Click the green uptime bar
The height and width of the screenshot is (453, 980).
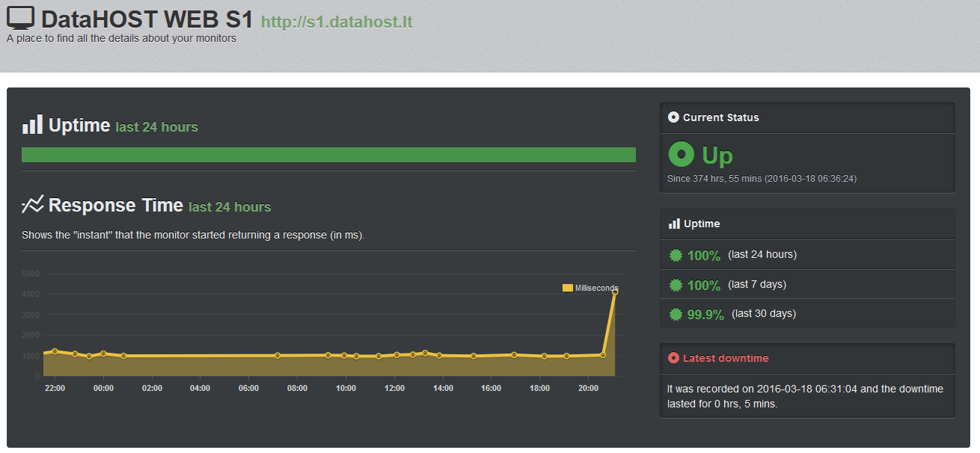click(328, 155)
